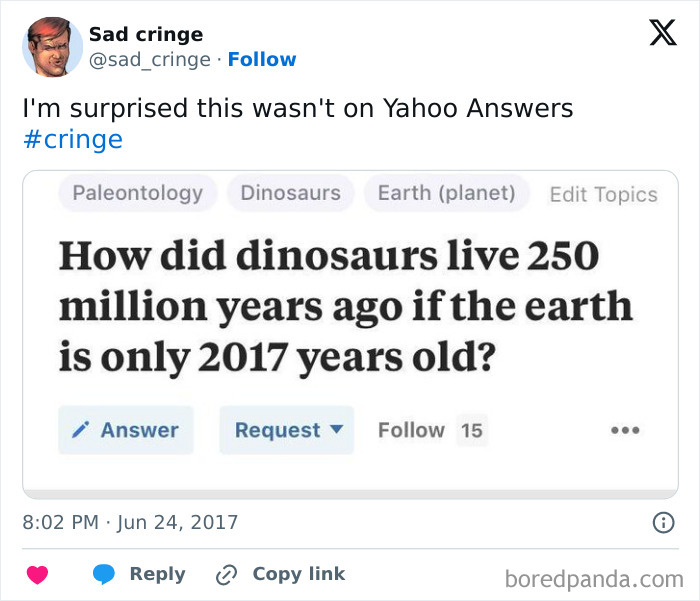700x601 pixels.
Task: Select the Dinosaurs topic tag
Action: pos(291,193)
